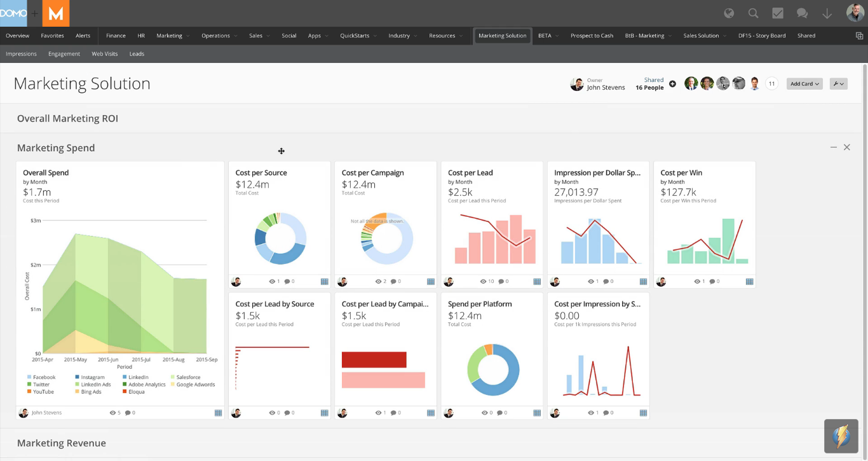Image resolution: width=868 pixels, height=461 pixels.
Task: Open the wrench settings dropdown
Action: 838,84
